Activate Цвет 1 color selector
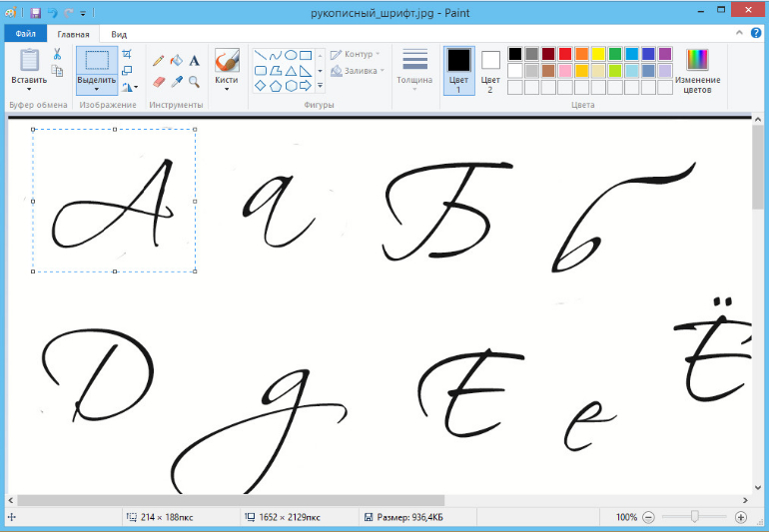This screenshot has width=769, height=532. click(459, 70)
